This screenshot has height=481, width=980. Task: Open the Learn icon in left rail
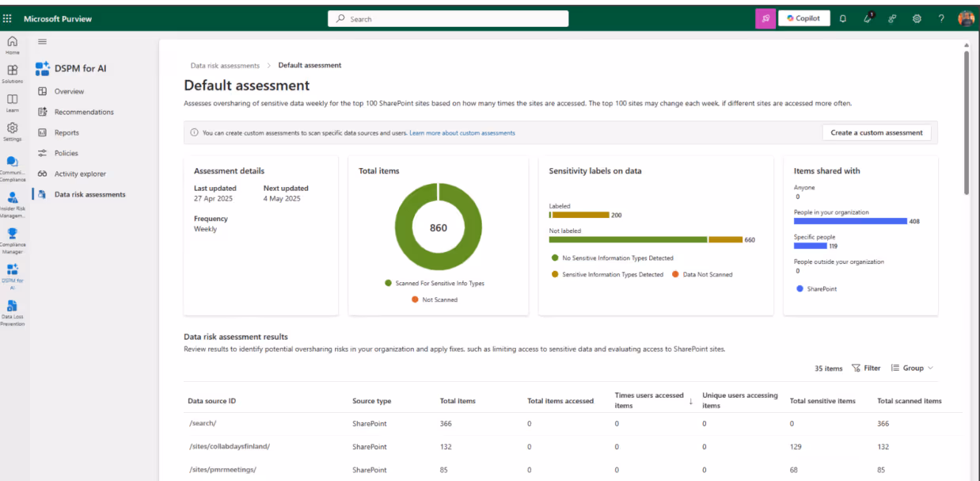coord(12,102)
